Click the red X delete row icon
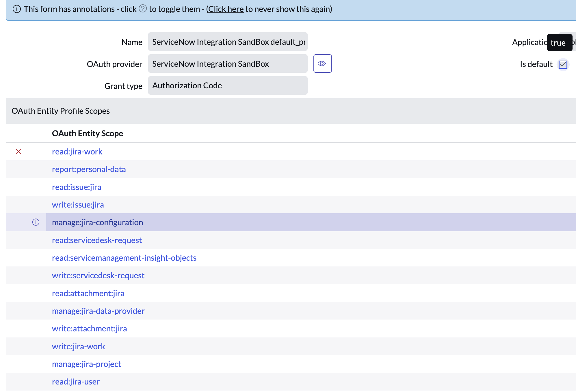The width and height of the screenshot is (576, 392). (18, 152)
